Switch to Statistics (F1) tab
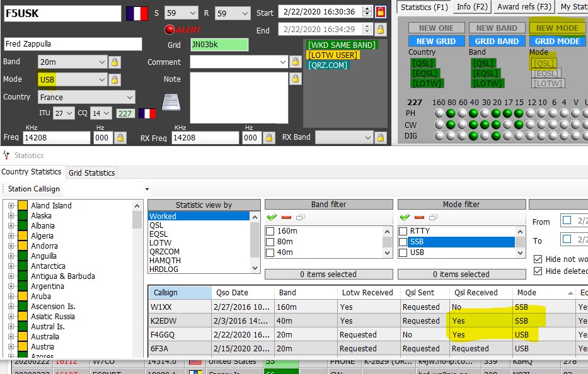Viewport: 588px width, 374px height. click(x=425, y=7)
